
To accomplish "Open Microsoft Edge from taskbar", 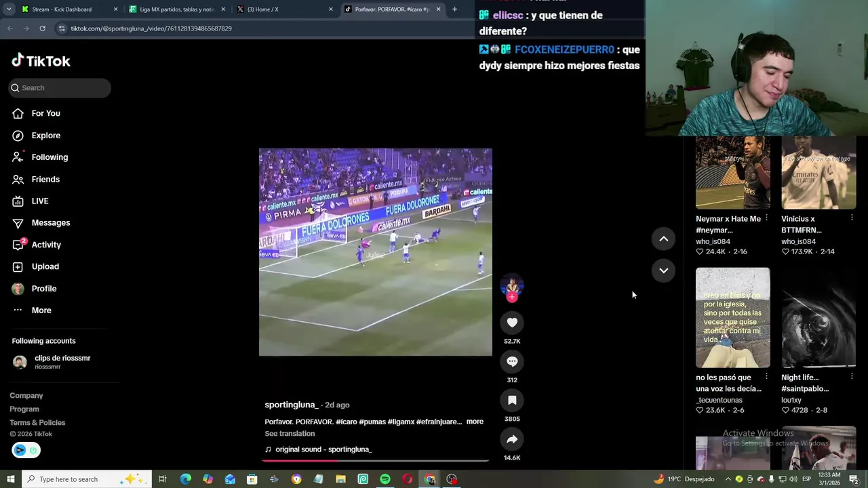I will coord(185,479).
